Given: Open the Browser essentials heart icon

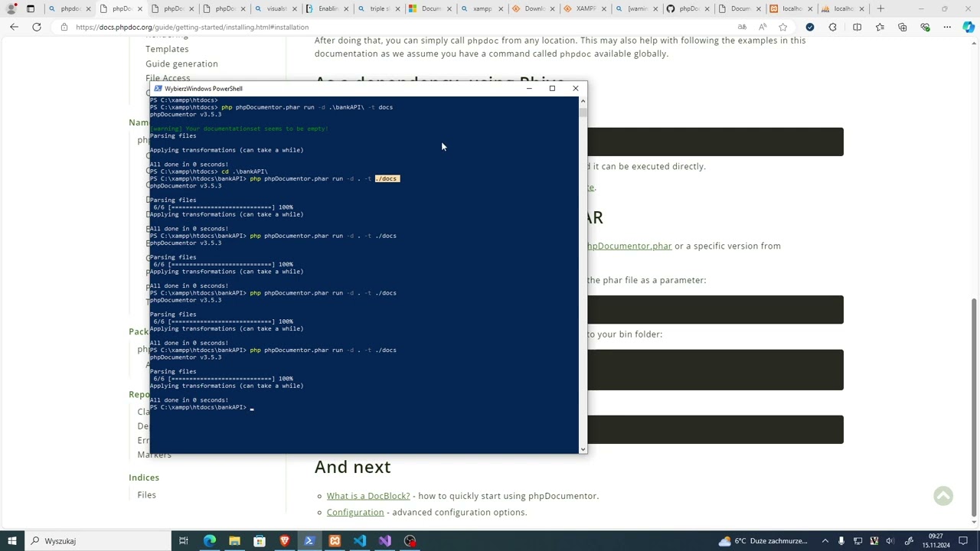Looking at the screenshot, I should 925,27.
